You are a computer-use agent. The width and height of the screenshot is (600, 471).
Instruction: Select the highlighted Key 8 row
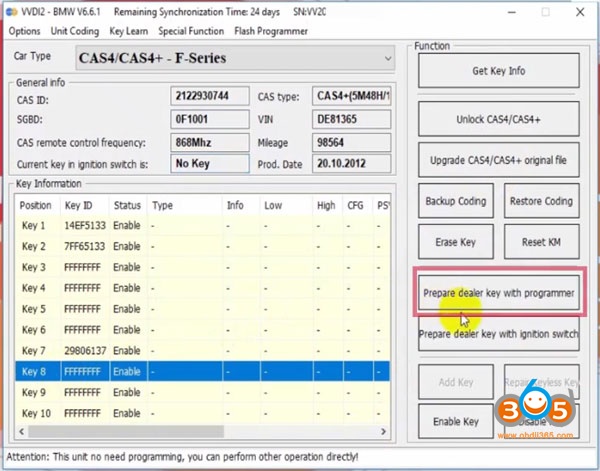[x=202, y=371]
